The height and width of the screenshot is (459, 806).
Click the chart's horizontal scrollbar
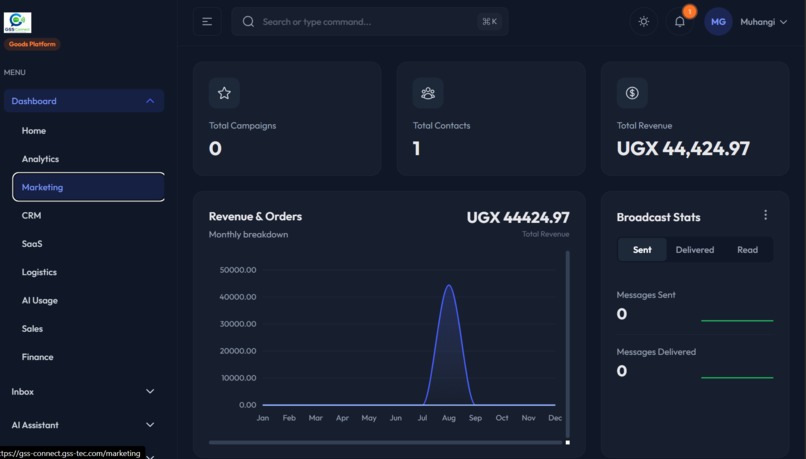point(386,442)
